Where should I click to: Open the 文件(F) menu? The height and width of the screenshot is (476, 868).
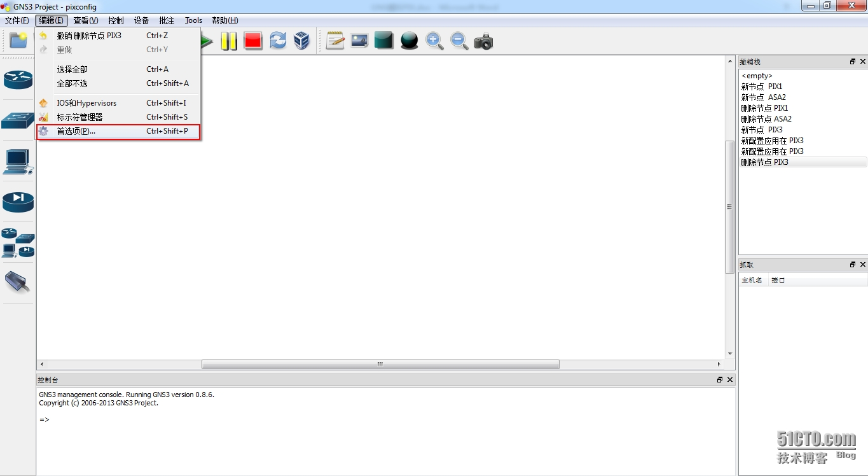pyautogui.click(x=17, y=20)
